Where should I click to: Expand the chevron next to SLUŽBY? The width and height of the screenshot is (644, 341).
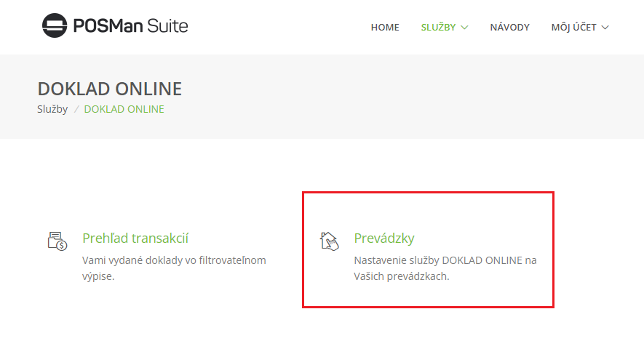[464, 28]
